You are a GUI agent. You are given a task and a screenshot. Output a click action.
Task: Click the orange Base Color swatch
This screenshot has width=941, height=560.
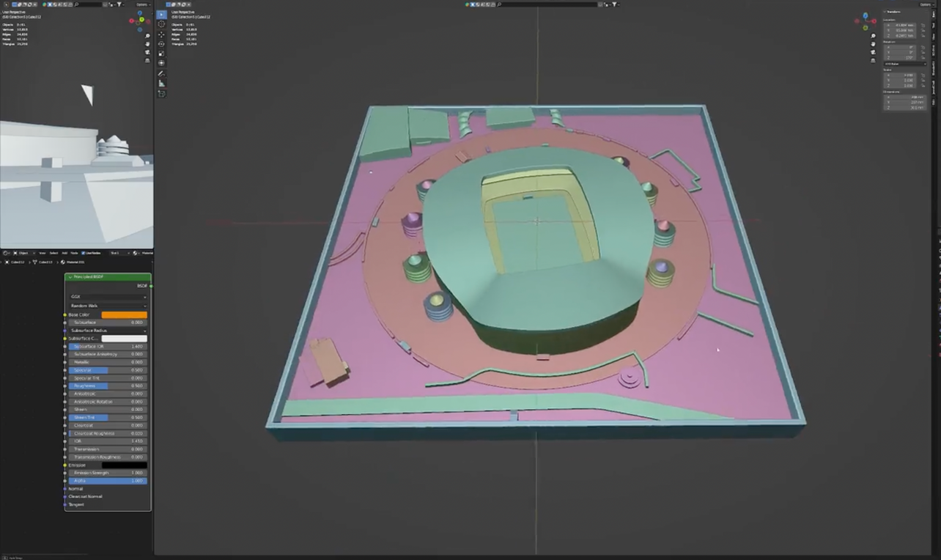click(125, 314)
